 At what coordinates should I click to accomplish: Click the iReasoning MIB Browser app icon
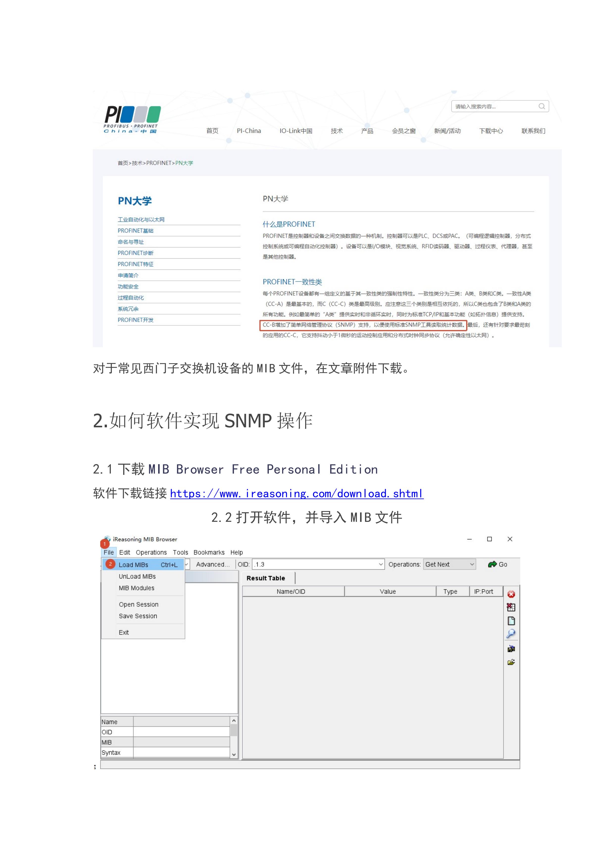[x=107, y=539]
